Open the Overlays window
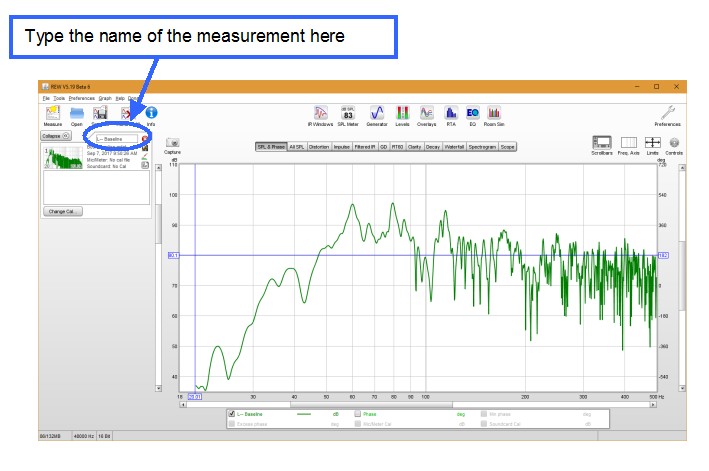This screenshot has width=709, height=471. 427,113
